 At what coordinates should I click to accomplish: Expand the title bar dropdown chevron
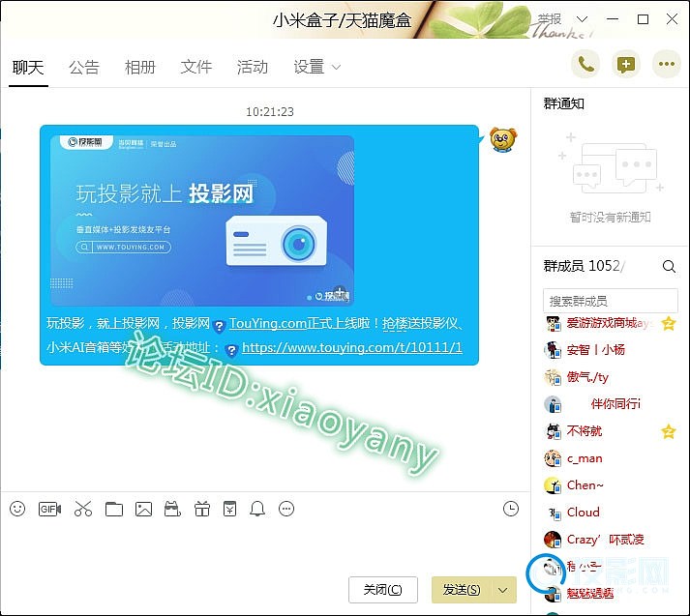tap(582, 19)
